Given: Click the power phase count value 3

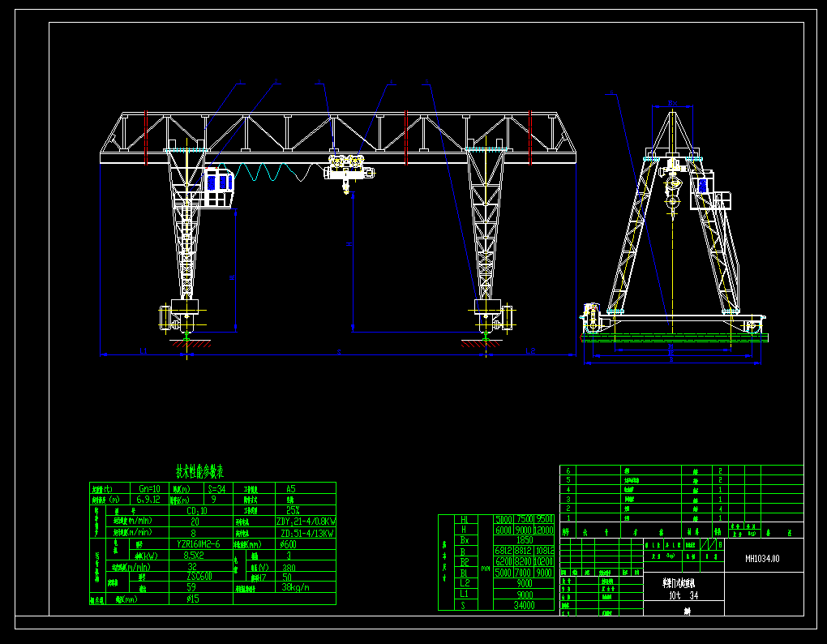Looking at the screenshot, I should pyautogui.click(x=289, y=556).
